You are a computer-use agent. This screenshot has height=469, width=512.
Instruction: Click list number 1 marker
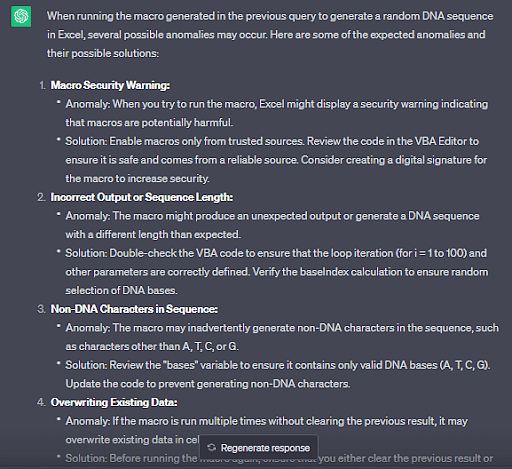tap(42, 85)
